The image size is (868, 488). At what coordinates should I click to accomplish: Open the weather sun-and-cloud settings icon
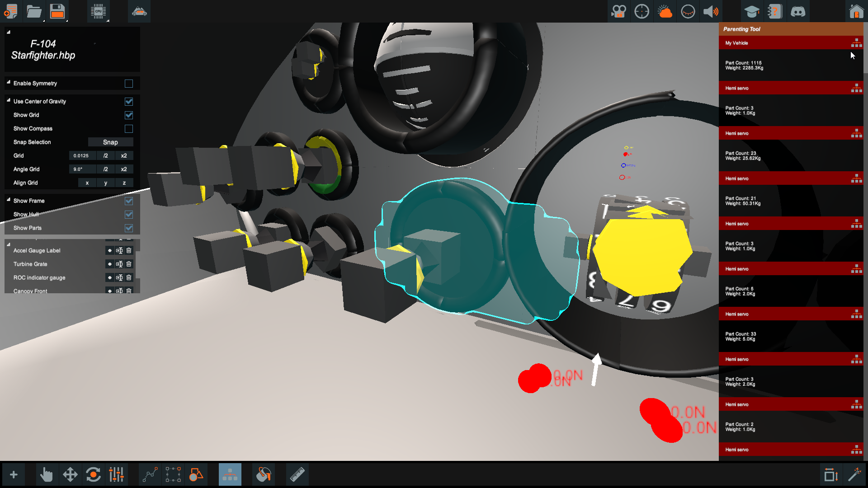click(665, 11)
